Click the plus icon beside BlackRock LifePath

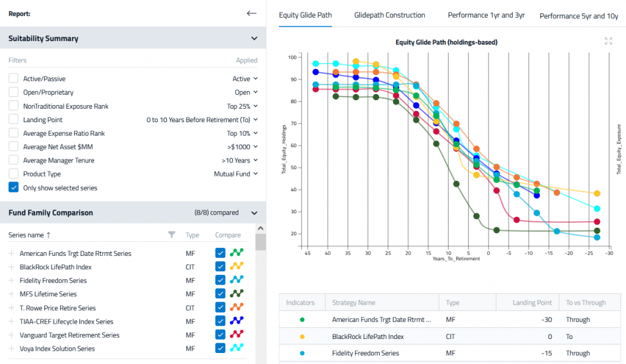point(12,267)
